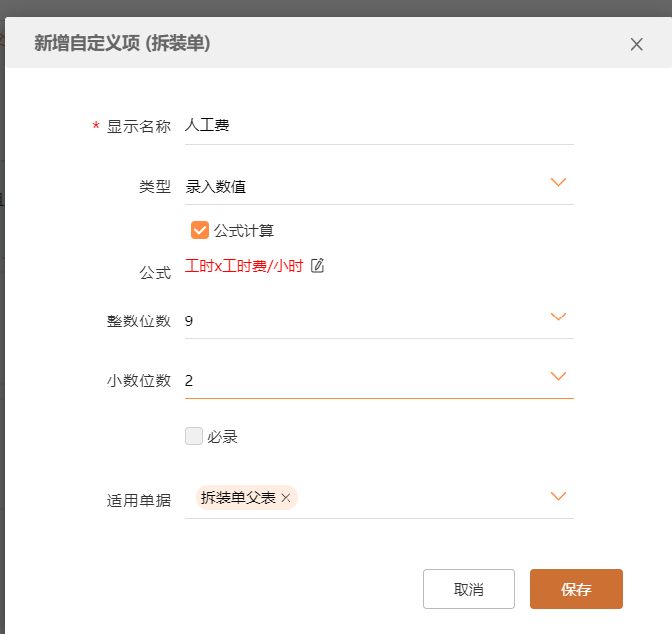
Task: Click the 必录 label text
Action: [222, 437]
